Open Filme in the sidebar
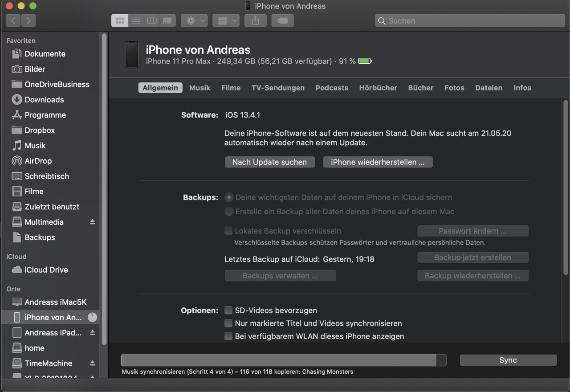The width and height of the screenshot is (570, 392). [50, 192]
